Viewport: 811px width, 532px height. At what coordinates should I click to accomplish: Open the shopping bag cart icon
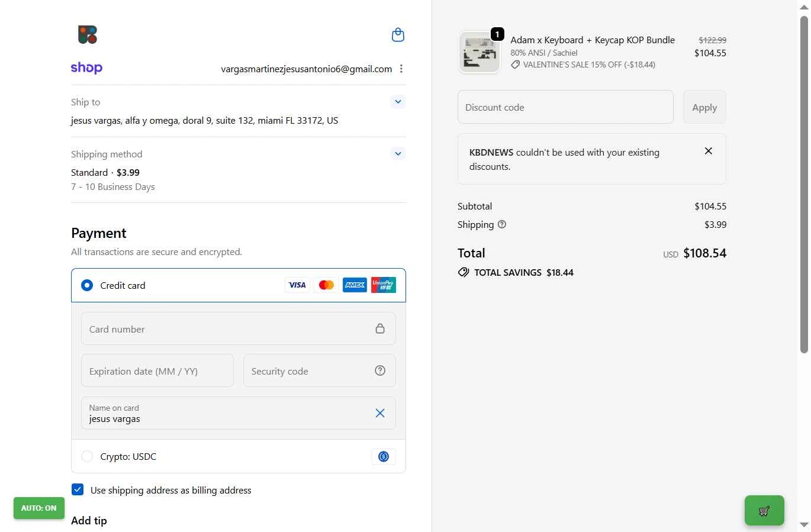pyautogui.click(x=398, y=35)
